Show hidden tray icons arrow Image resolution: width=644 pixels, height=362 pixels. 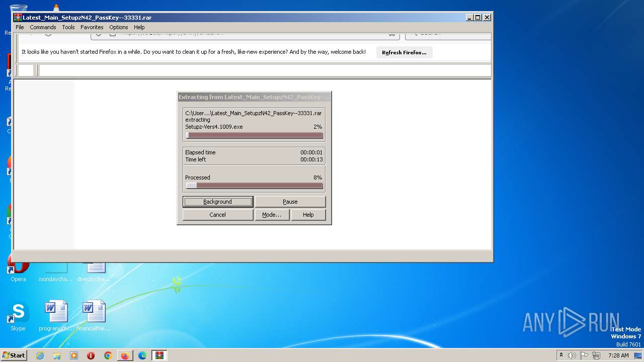(x=561, y=355)
